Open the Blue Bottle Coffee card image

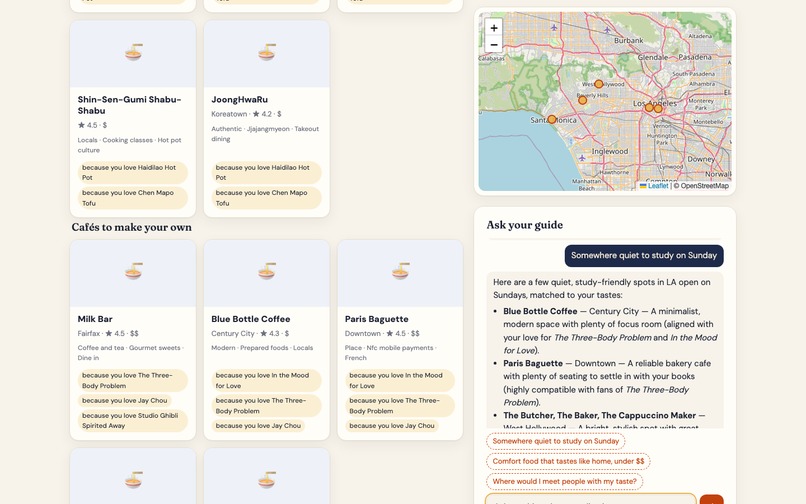click(x=267, y=273)
